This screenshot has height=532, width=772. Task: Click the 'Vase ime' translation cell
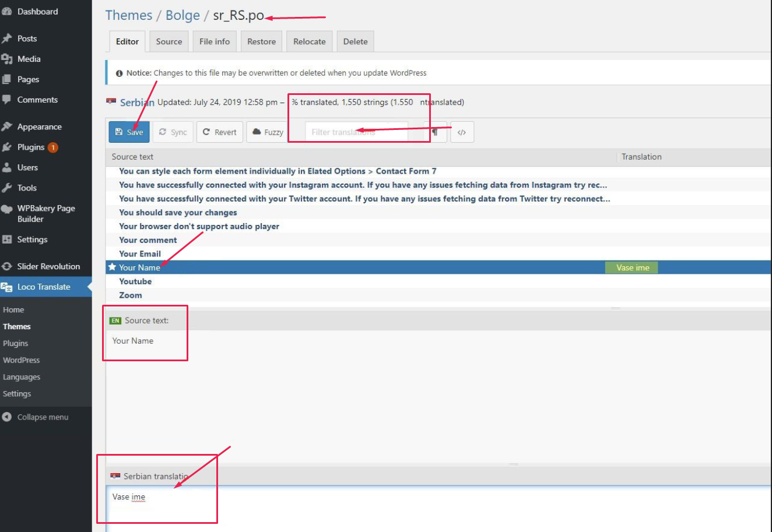coord(632,267)
